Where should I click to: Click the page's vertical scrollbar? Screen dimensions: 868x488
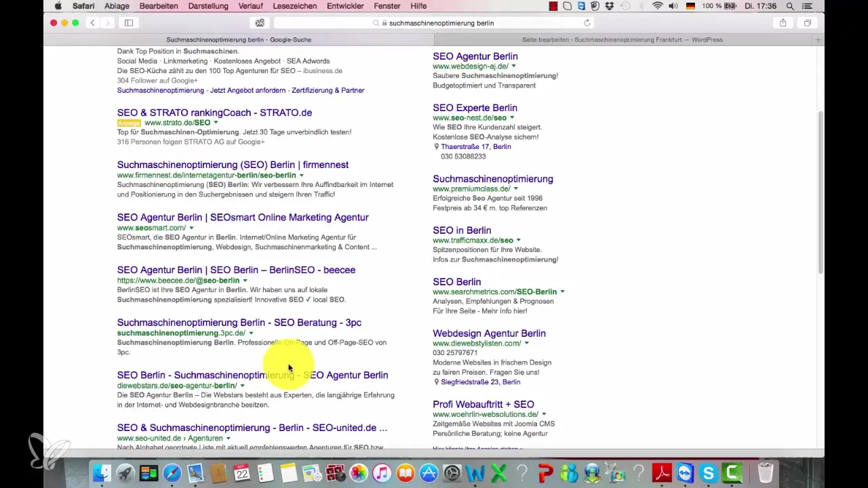821,191
